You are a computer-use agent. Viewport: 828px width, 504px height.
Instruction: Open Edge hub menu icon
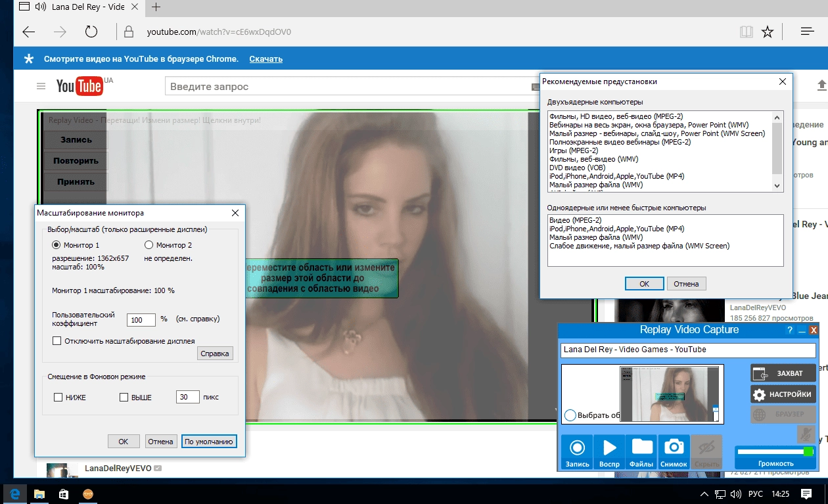coord(808,32)
